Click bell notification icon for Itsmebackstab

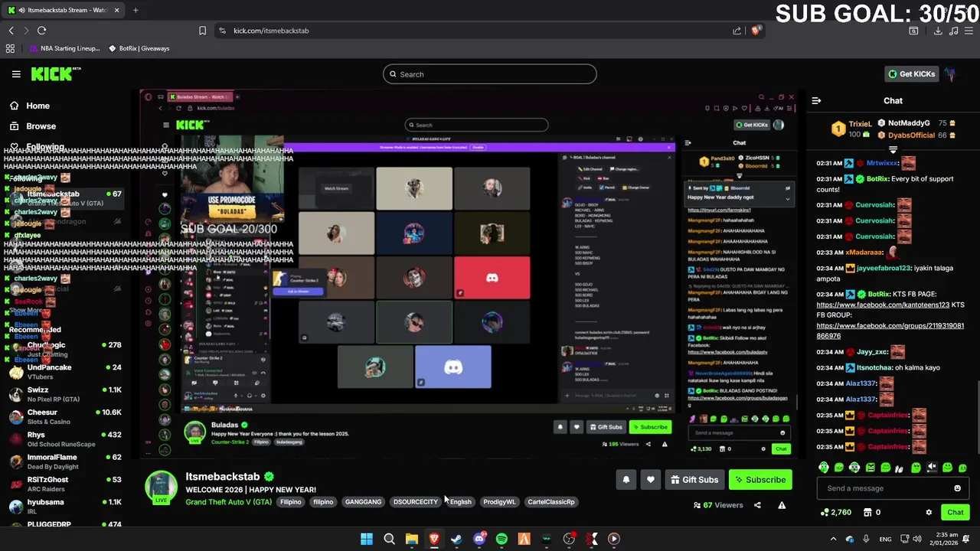coord(626,480)
